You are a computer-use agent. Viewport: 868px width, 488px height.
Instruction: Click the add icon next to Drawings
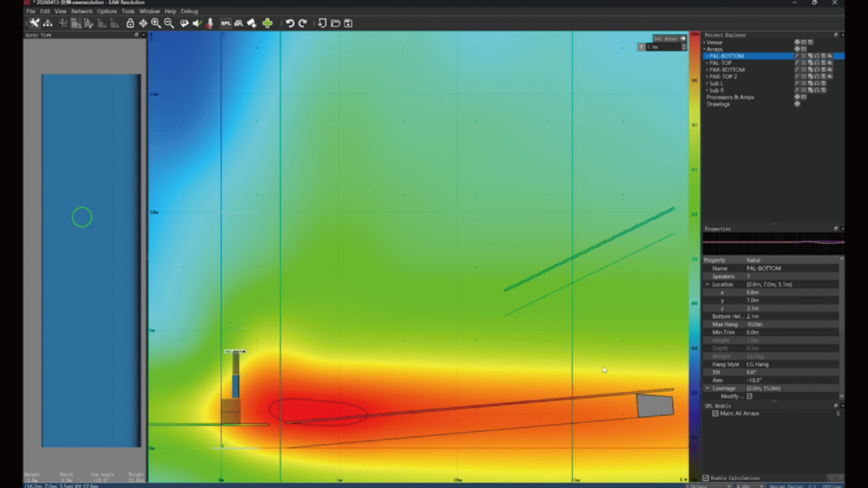(x=797, y=104)
